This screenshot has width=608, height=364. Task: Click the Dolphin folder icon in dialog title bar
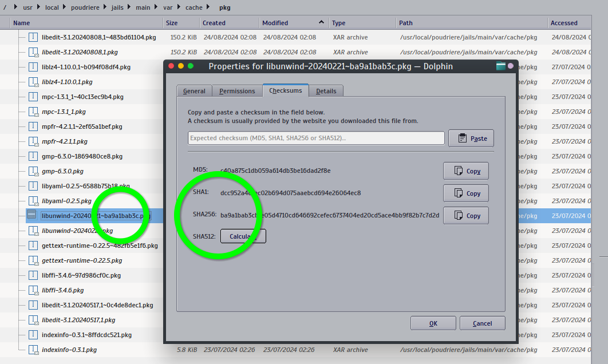point(501,66)
